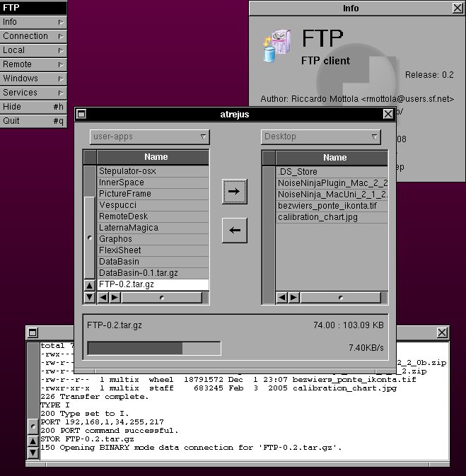Click right arrow of remote list horizontal scrollbar

pyautogui.click(x=293, y=298)
